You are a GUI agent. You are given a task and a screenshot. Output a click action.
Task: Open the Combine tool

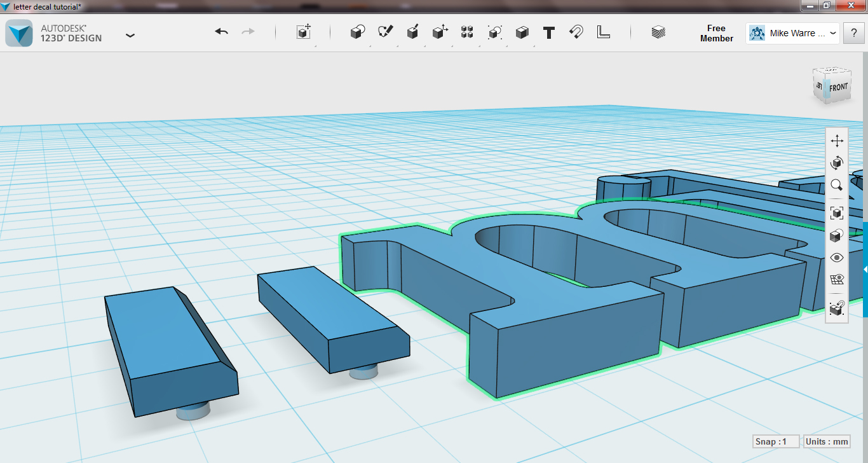[x=522, y=32]
